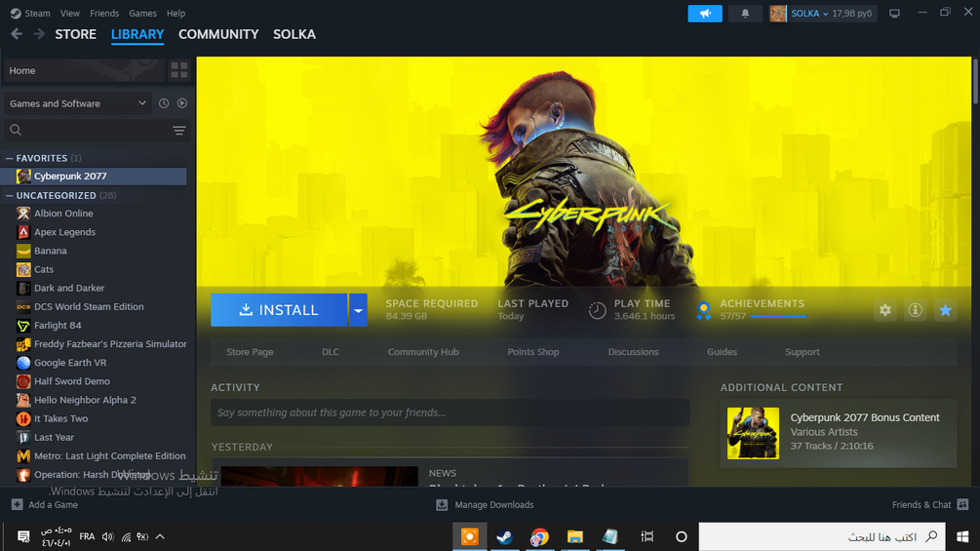Go forward with the right arrow
980x551 pixels.
tap(39, 34)
